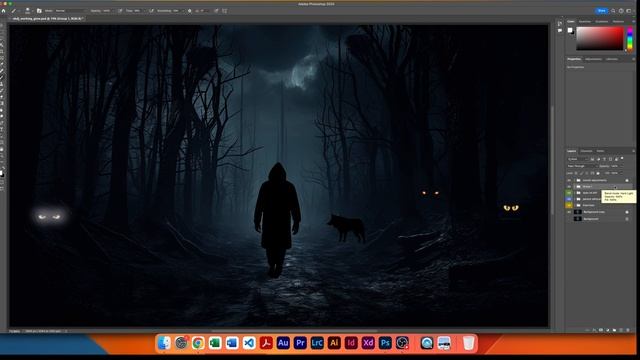Viewport: 640px width, 360px height.
Task: Switch to the Gradients tab
Action: coord(602,22)
